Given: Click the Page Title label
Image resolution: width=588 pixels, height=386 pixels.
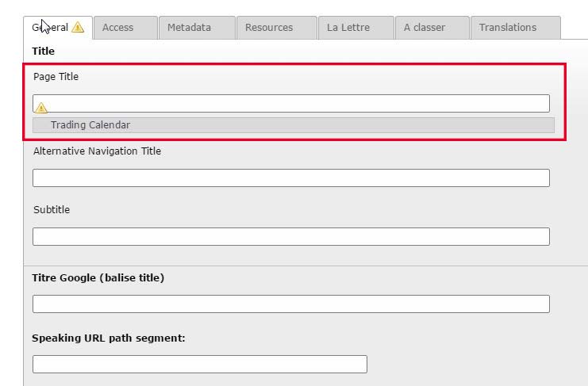Looking at the screenshot, I should point(56,77).
